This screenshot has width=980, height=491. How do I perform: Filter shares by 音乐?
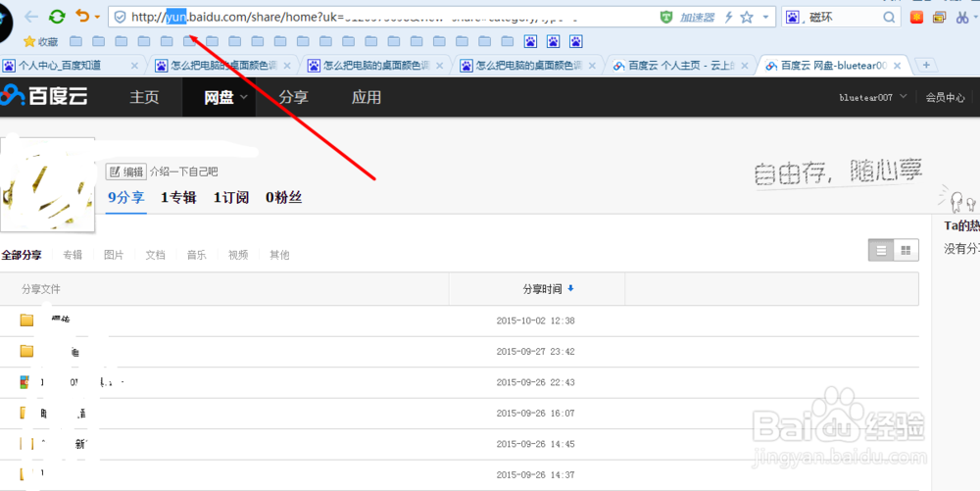pos(196,255)
